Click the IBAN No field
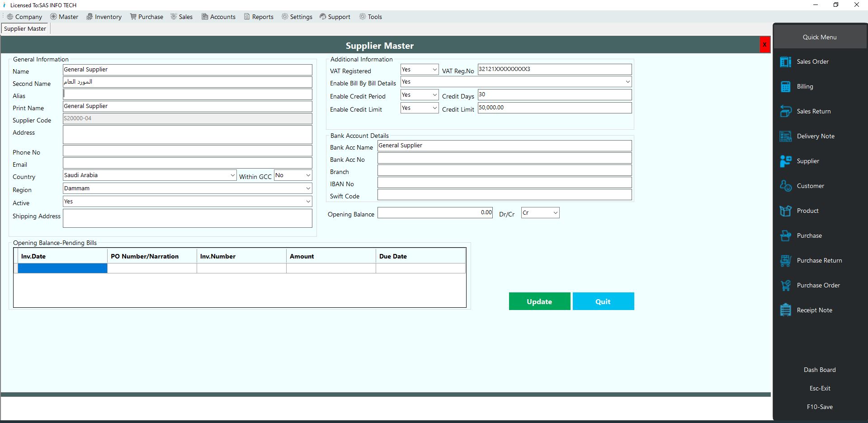Screen dimensions: 868x423 505,182
